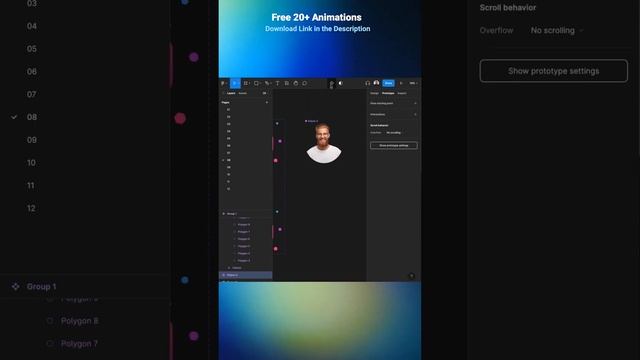Select page 10 in blurred background panel

[x=32, y=163]
